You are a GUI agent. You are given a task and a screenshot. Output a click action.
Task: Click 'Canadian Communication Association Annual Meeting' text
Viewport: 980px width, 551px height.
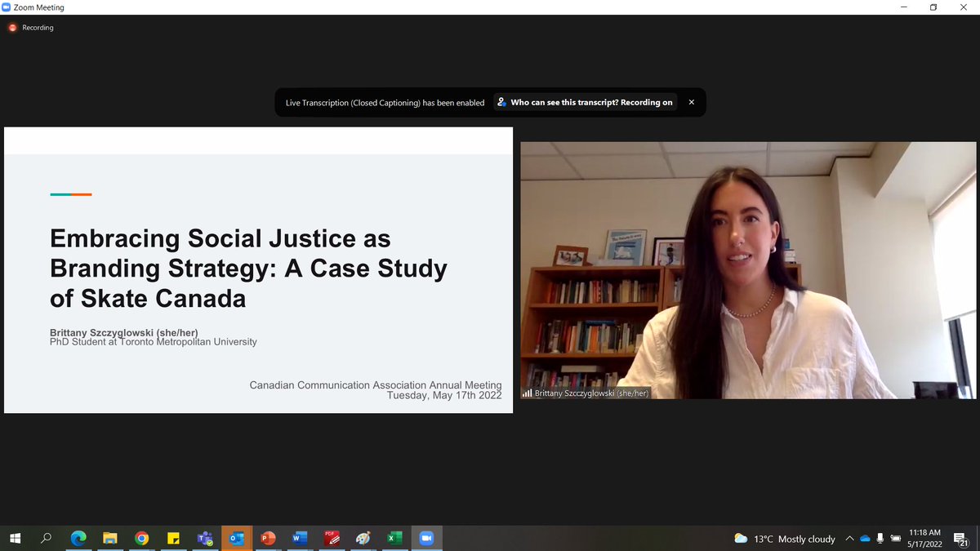tap(376, 384)
